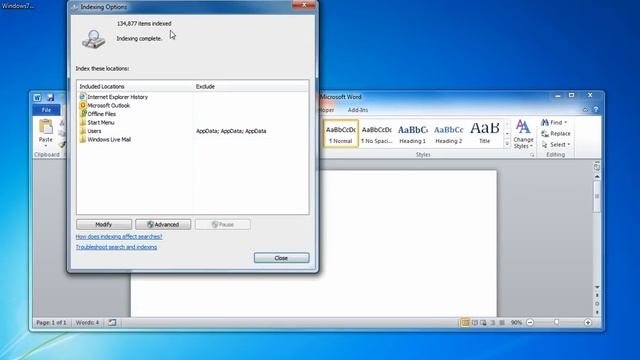Click the Select Browse Object circle button

coord(597,304)
